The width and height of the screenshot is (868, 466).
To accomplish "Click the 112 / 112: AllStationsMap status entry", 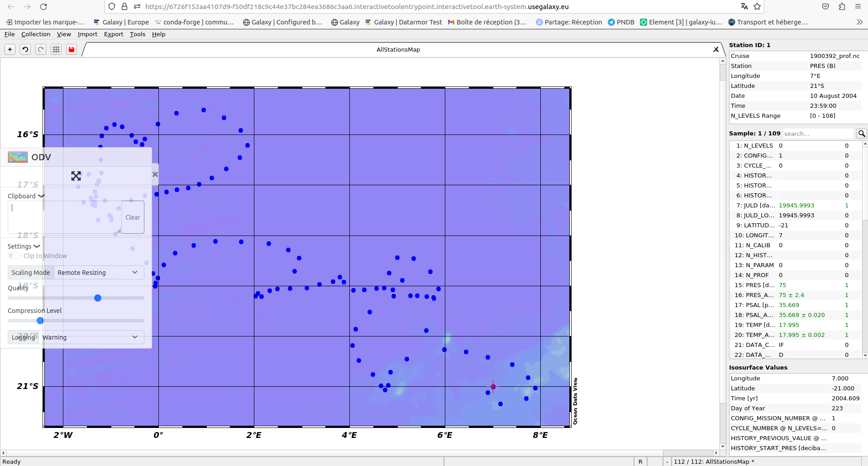I will click(714, 461).
